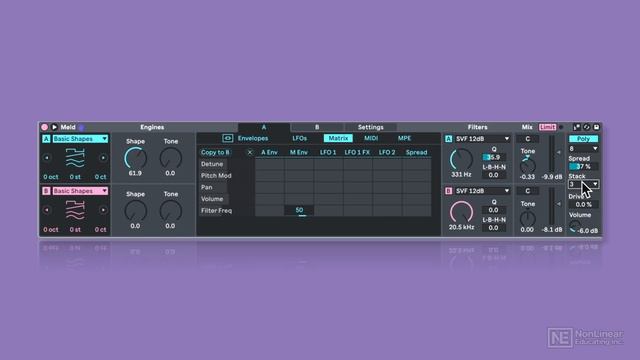This screenshot has width=640, height=360.
Task: Click the LFO 1 column header
Action: (x=328, y=152)
